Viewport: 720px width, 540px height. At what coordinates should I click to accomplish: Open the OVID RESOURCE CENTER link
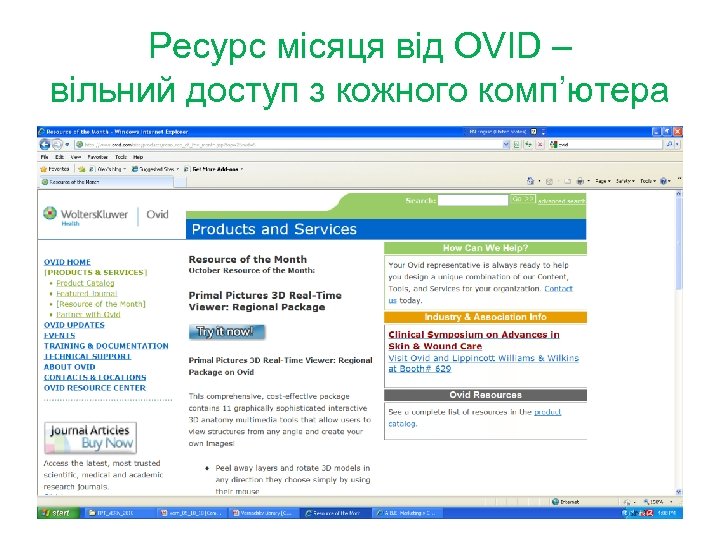[x=95, y=388]
